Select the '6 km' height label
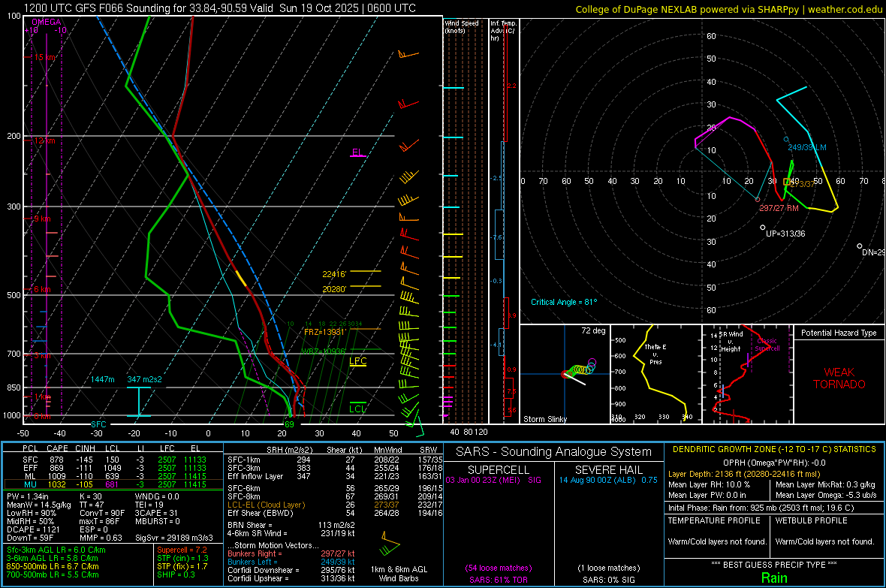 point(42,289)
